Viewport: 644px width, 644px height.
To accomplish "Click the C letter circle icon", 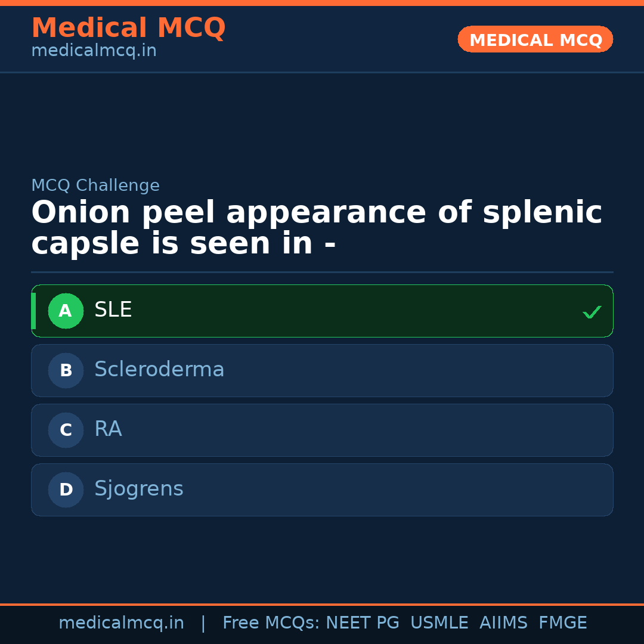I will (x=66, y=430).
